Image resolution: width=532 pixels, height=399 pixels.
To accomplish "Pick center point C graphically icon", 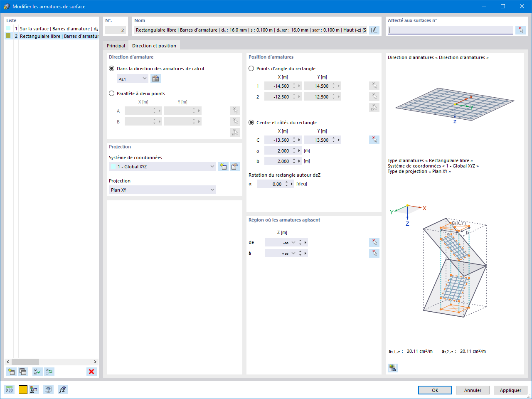I will (x=374, y=140).
